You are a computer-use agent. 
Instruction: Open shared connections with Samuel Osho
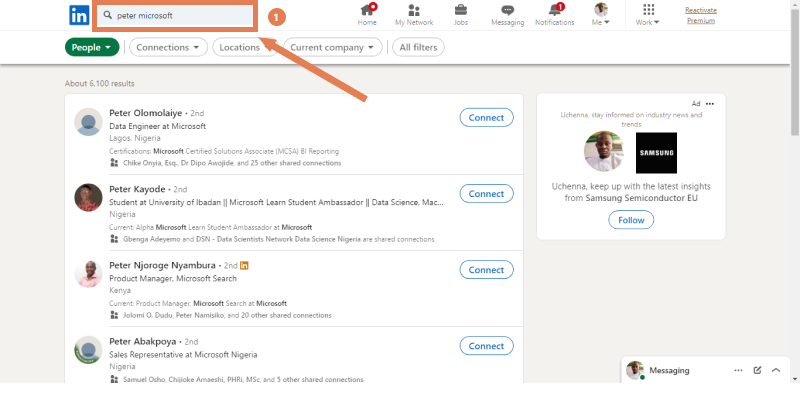click(243, 379)
